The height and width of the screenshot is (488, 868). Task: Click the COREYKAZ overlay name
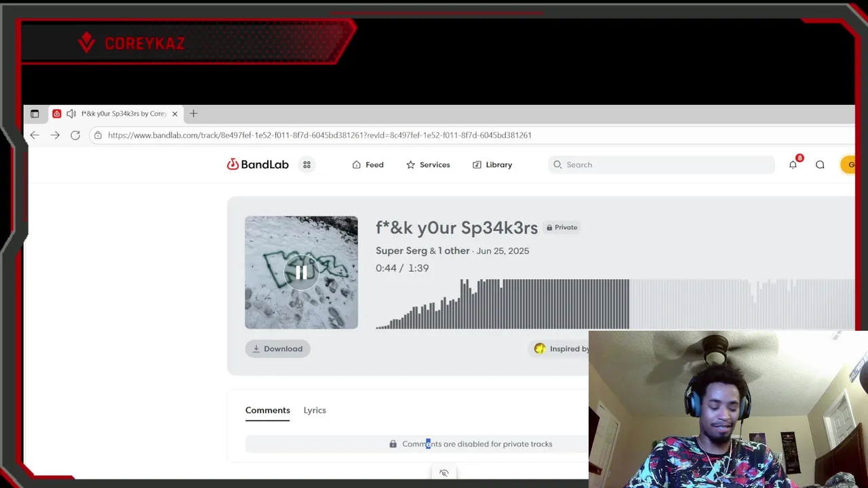[x=144, y=43]
